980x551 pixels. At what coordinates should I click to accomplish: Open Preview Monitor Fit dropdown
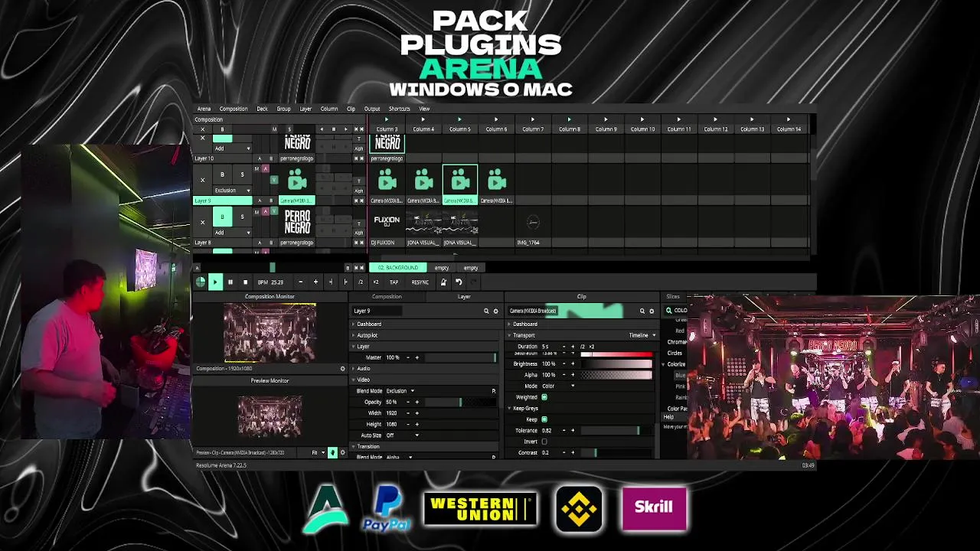[318, 452]
